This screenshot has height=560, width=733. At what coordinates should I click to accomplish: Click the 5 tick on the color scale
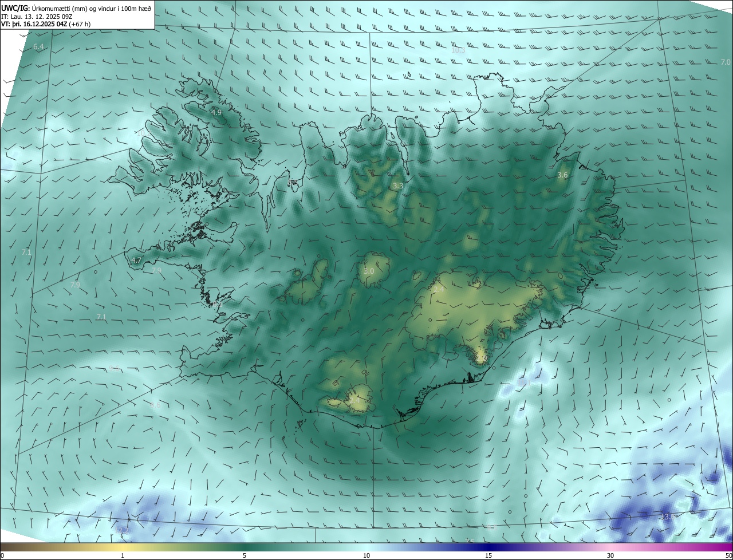click(x=245, y=555)
